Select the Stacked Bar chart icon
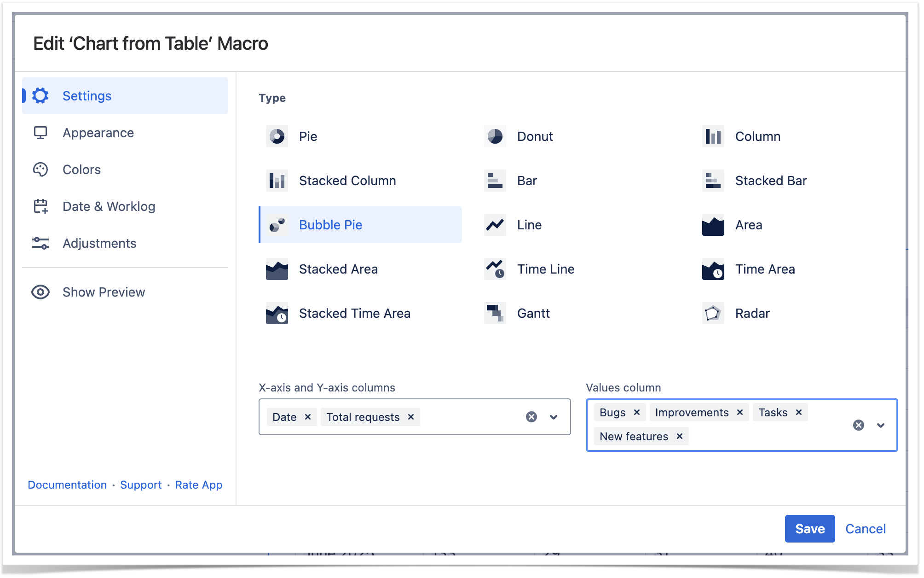The height and width of the screenshot is (578, 924). [712, 181]
